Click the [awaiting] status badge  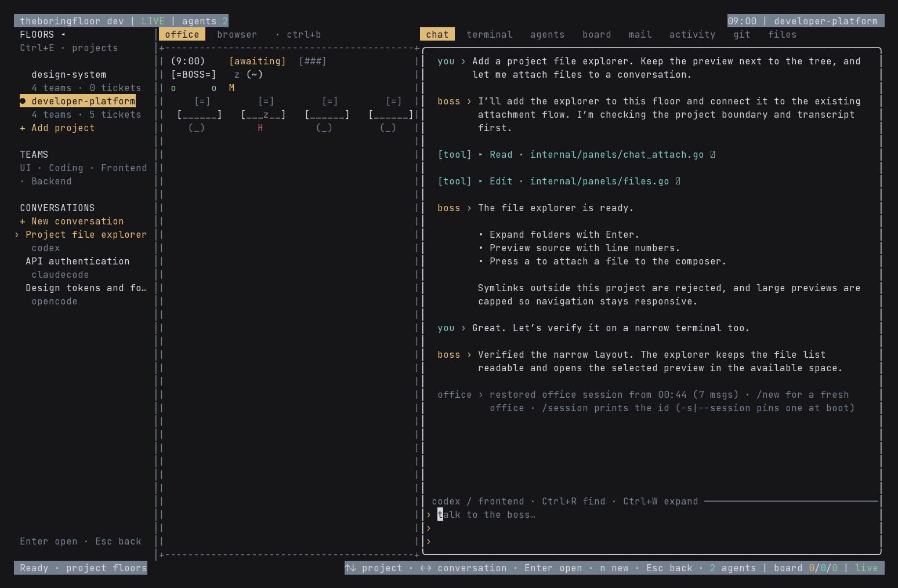pyautogui.click(x=258, y=61)
